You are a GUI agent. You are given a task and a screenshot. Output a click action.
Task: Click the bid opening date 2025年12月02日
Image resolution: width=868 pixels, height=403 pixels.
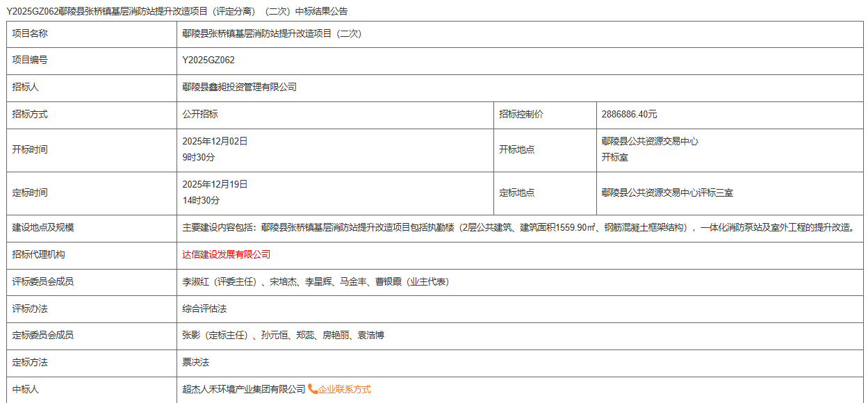click(x=215, y=141)
